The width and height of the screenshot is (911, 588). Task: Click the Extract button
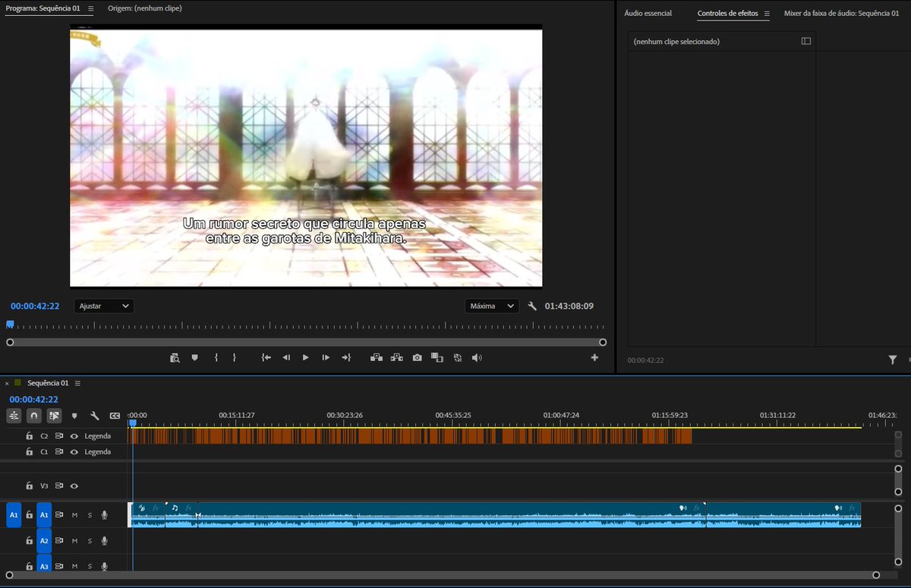click(x=396, y=357)
